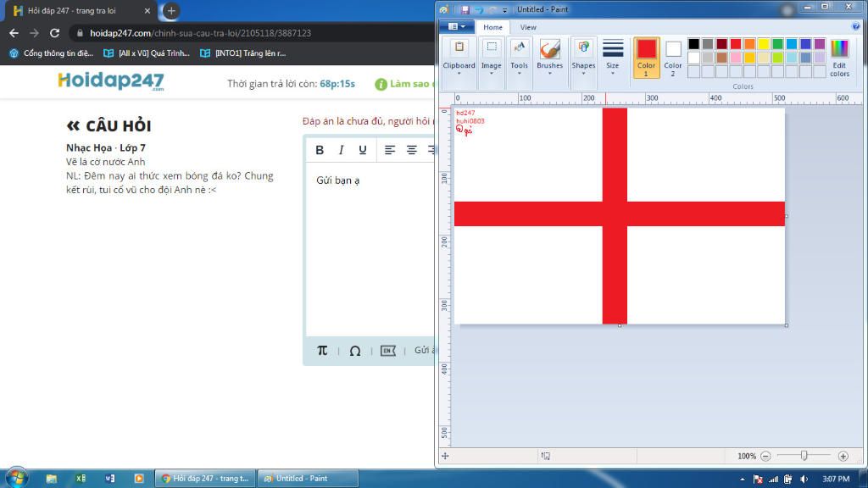
Task: Click the Undo arrow in Paint toolbar
Action: pyautogui.click(x=479, y=9)
